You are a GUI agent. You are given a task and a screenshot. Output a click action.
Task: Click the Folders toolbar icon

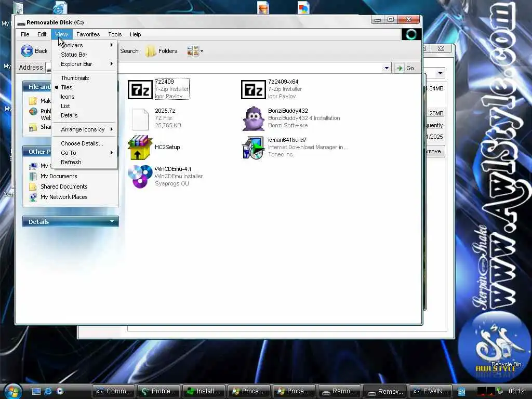pos(150,51)
